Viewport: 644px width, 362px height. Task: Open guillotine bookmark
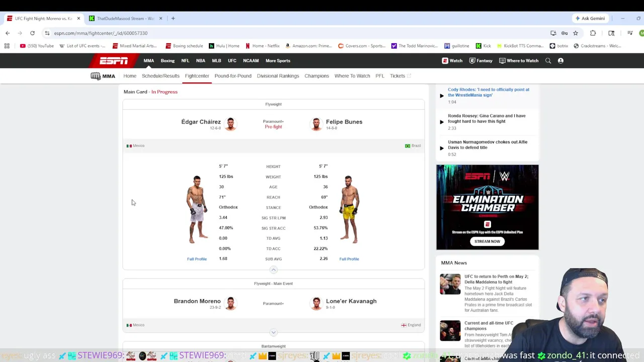coord(457,46)
